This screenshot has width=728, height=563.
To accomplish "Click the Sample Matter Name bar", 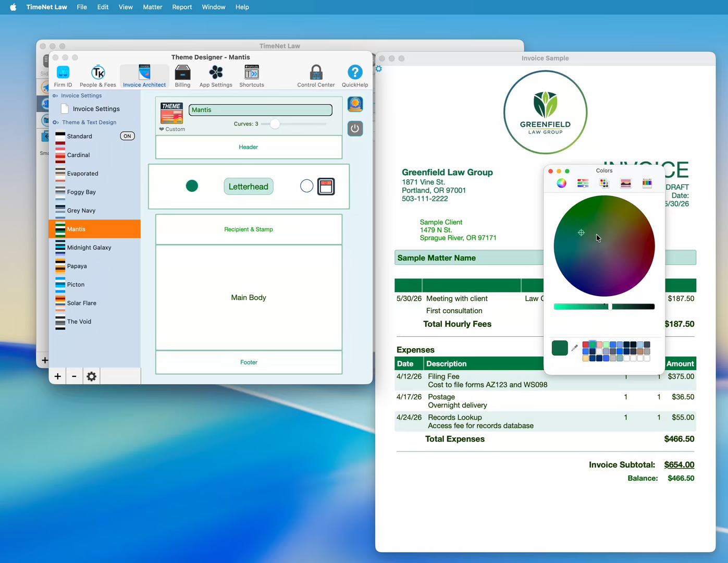I will point(545,258).
